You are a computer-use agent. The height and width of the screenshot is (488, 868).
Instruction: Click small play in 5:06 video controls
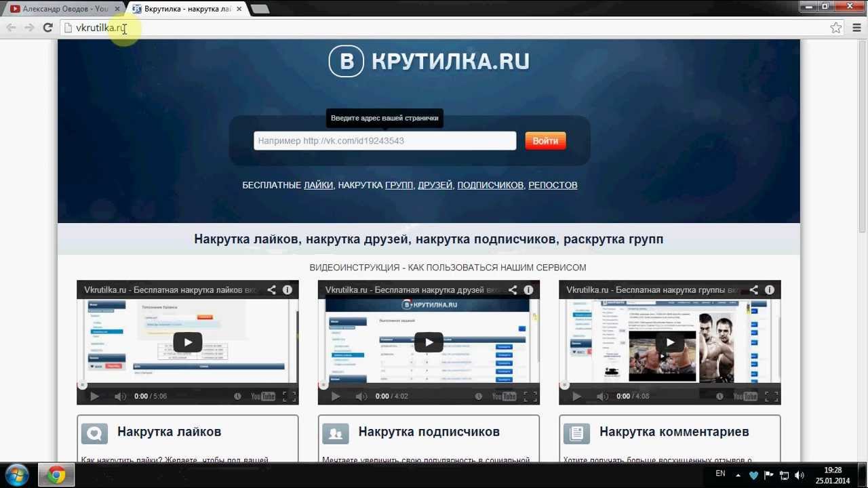94,396
